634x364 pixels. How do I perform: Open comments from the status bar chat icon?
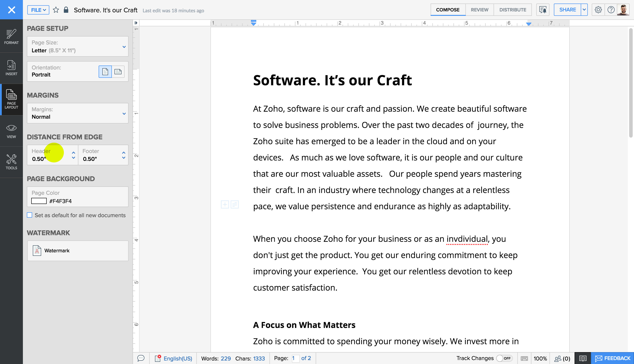141,358
